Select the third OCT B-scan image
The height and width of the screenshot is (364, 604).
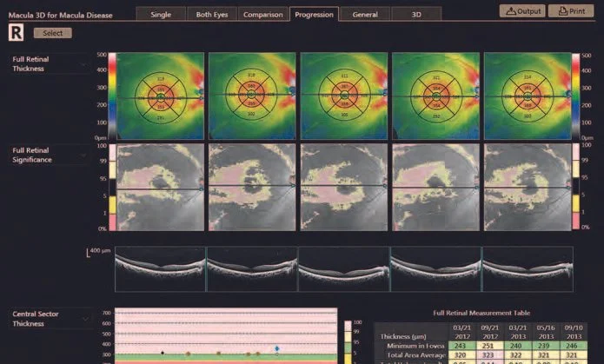tap(344, 269)
